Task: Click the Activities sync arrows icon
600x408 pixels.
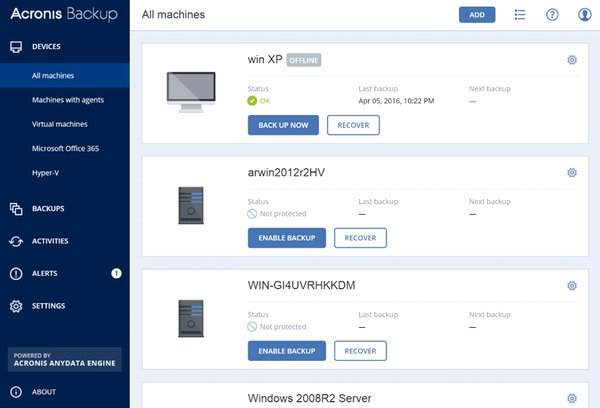Action: tap(16, 241)
